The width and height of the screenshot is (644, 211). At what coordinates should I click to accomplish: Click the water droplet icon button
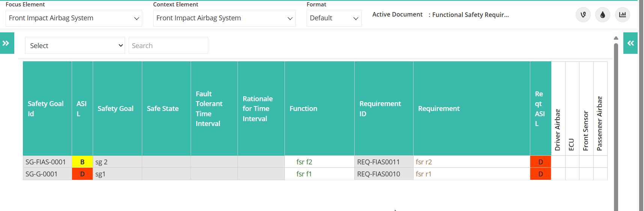tap(603, 15)
